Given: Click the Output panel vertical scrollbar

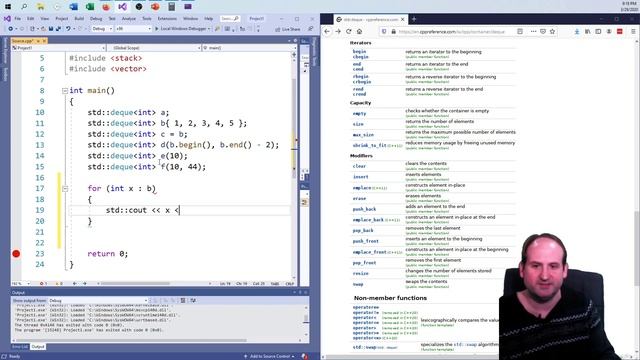Looking at the screenshot, I should [306, 320].
